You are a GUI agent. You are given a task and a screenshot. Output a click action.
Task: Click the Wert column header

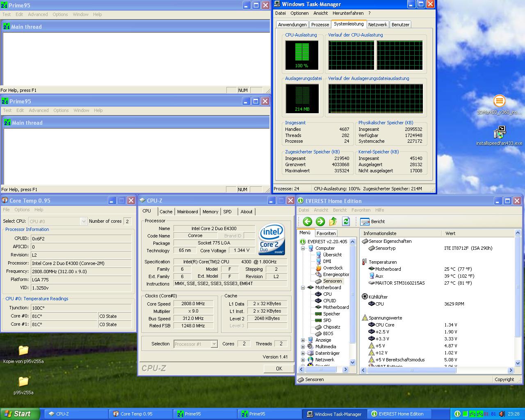point(478,233)
